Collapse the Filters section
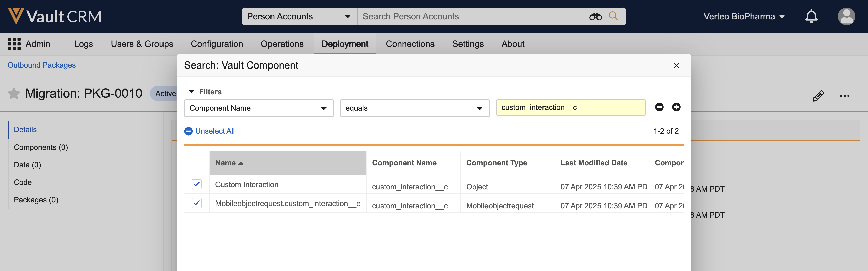868x271 pixels. 192,92
